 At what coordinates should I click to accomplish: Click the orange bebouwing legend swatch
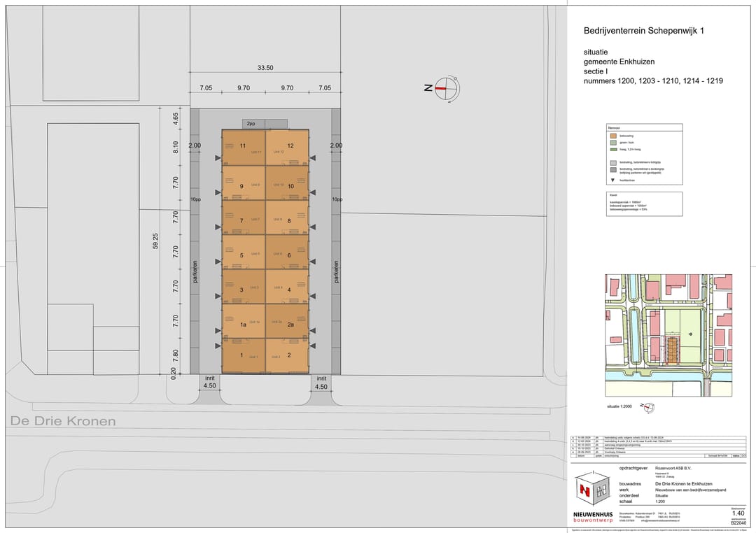613,134
